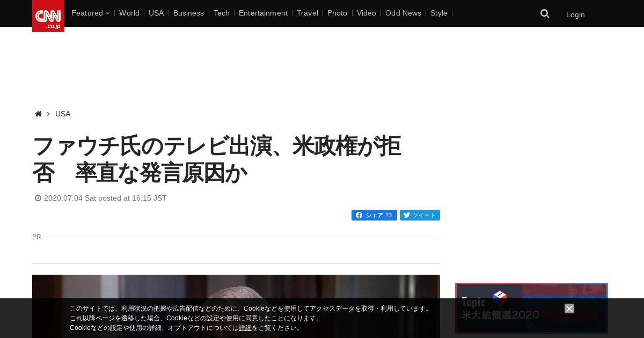This screenshot has width=644, height=338.
Task: Click the CNN.co.jp logo
Action: coord(48,16)
